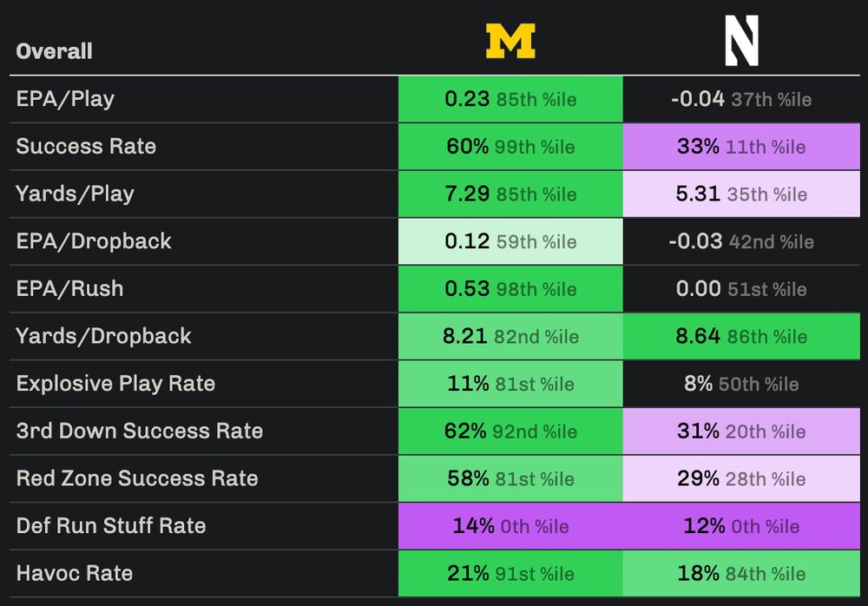Click the EPA/Play row label
The height and width of the screenshot is (606, 868).
coord(65,99)
